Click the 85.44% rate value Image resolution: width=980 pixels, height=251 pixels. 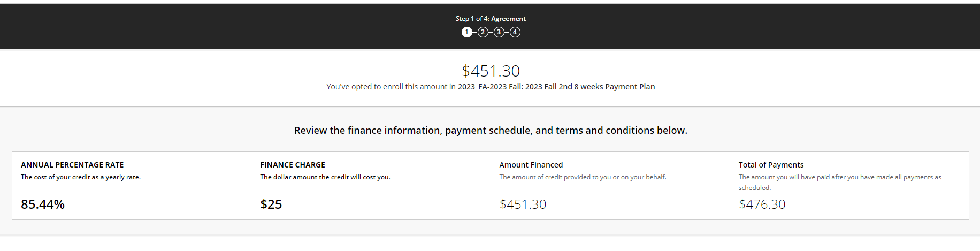coord(43,204)
